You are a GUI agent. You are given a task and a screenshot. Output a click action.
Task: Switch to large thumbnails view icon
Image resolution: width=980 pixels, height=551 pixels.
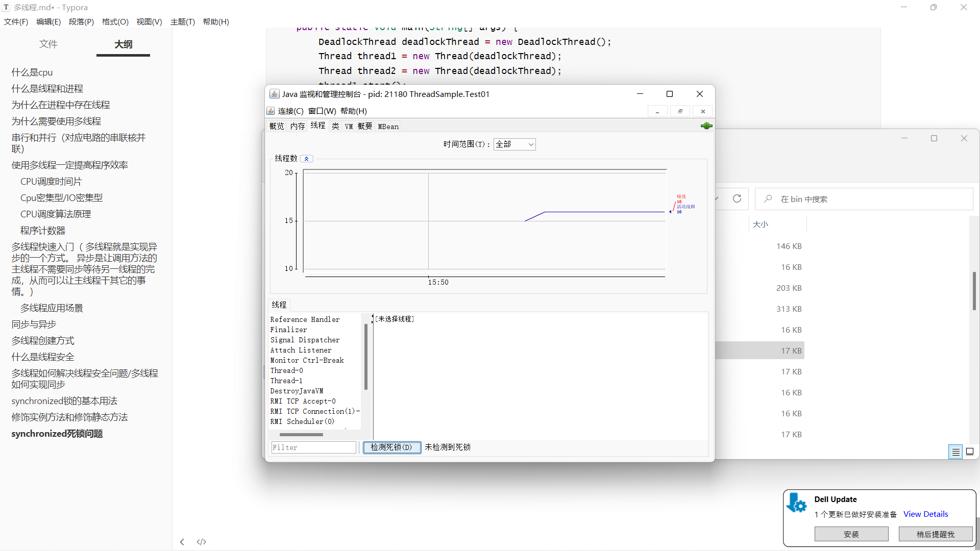point(970,452)
